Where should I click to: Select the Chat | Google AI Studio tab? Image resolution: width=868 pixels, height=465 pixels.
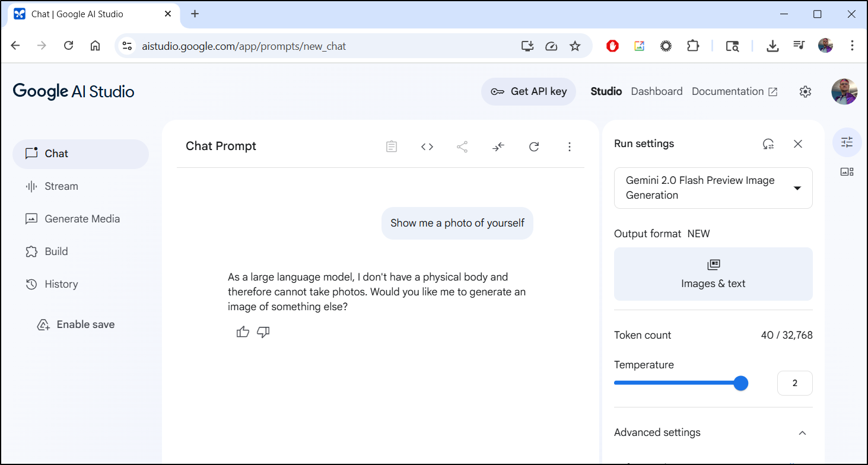(93, 14)
